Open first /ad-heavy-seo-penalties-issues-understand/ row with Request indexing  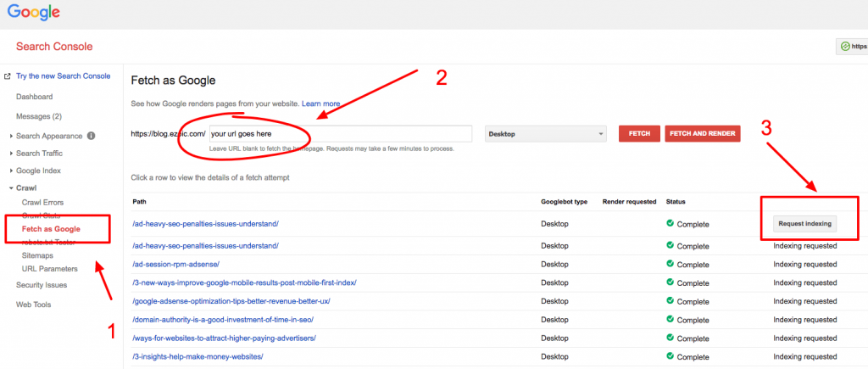(205, 224)
